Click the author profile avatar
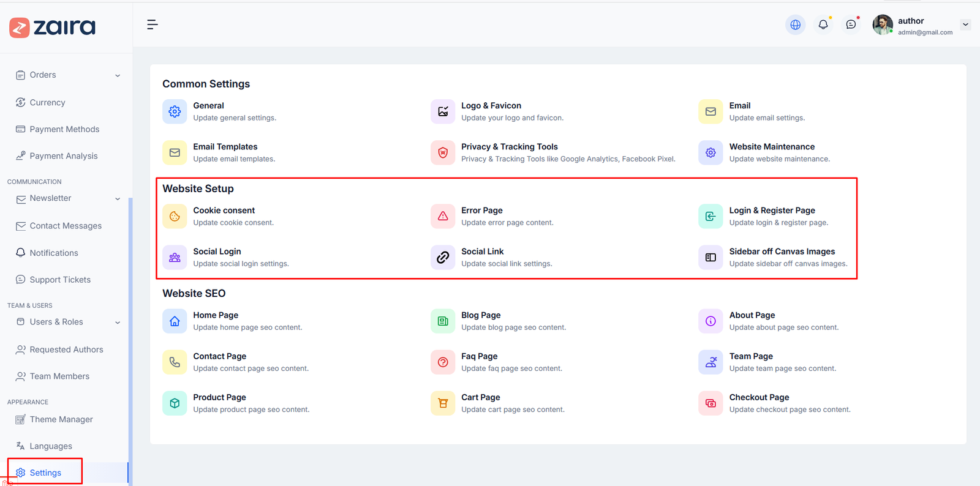 [882, 25]
